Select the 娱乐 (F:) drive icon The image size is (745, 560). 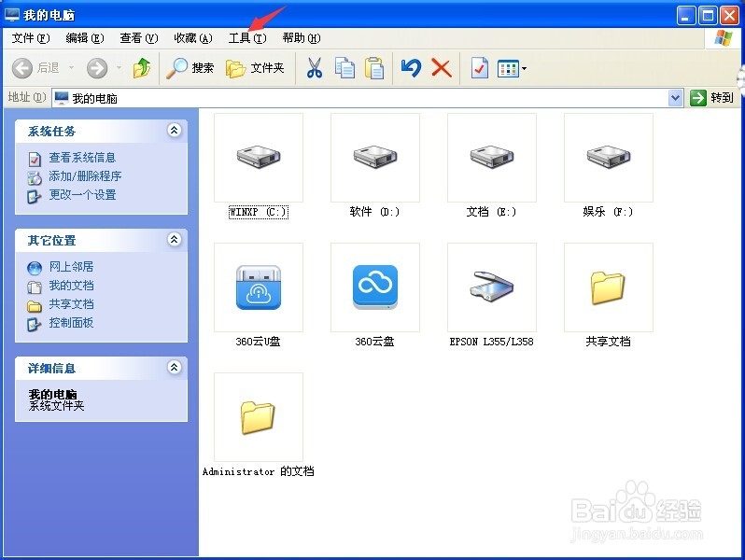(x=608, y=157)
